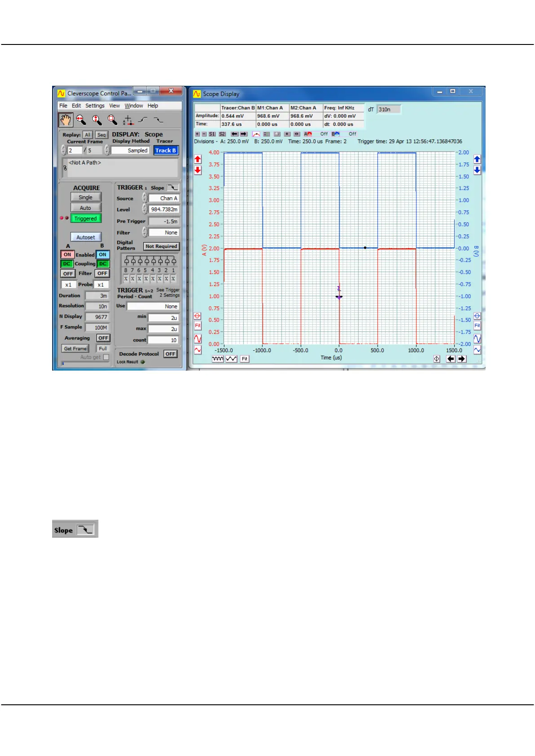Click red sine amplitude icon for channel A

(x=198, y=339)
